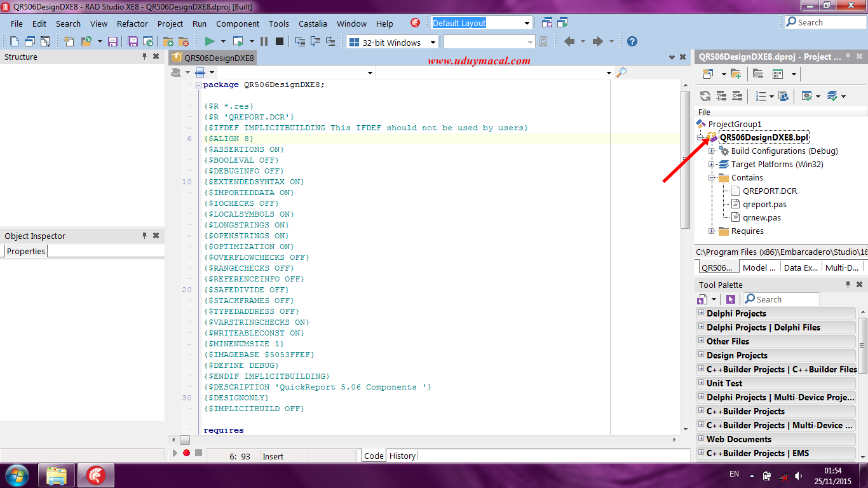Image resolution: width=868 pixels, height=488 pixels.
Task: Click the New Items toolbar icon
Action: tap(69, 41)
